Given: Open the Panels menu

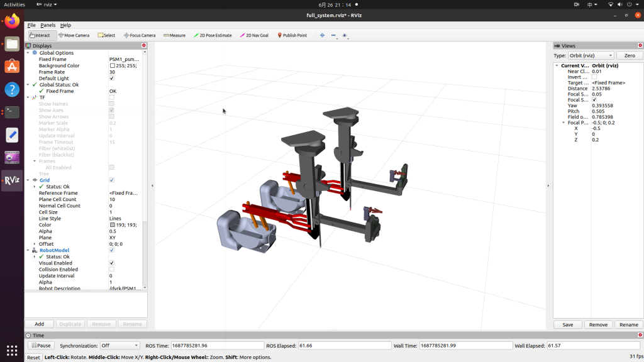Looking at the screenshot, I should [48, 25].
